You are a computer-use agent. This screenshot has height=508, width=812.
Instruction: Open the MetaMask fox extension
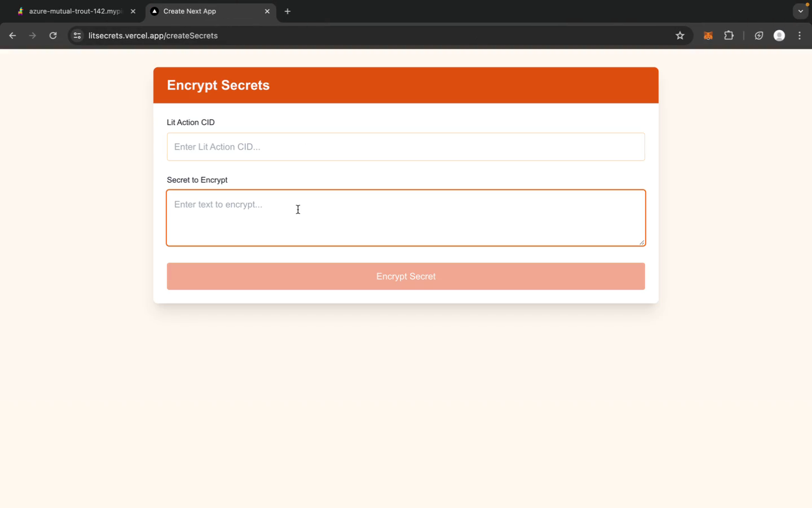pyautogui.click(x=708, y=36)
